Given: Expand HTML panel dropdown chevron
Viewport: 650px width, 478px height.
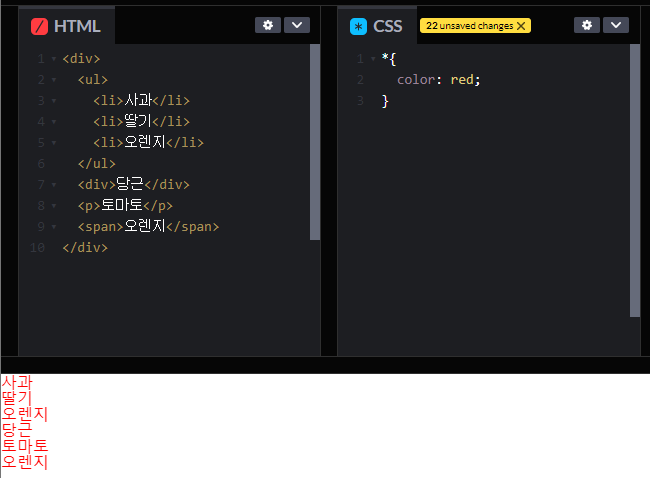Looking at the screenshot, I should [297, 25].
